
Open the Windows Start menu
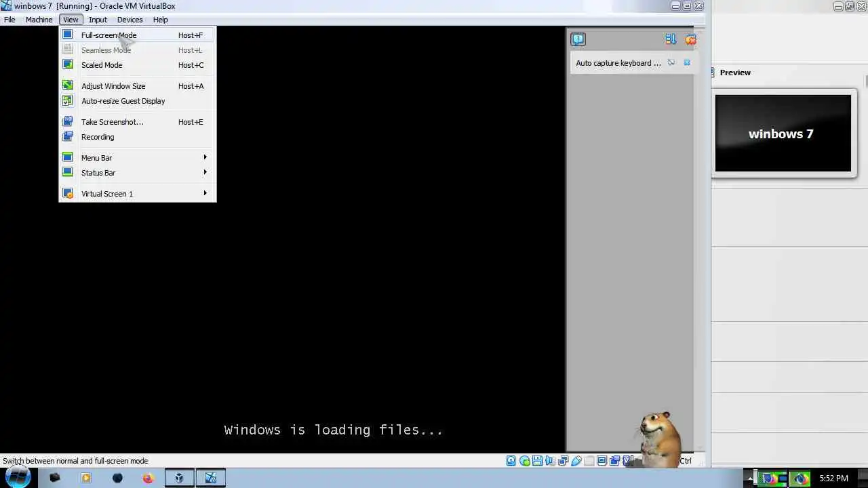pos(18,476)
